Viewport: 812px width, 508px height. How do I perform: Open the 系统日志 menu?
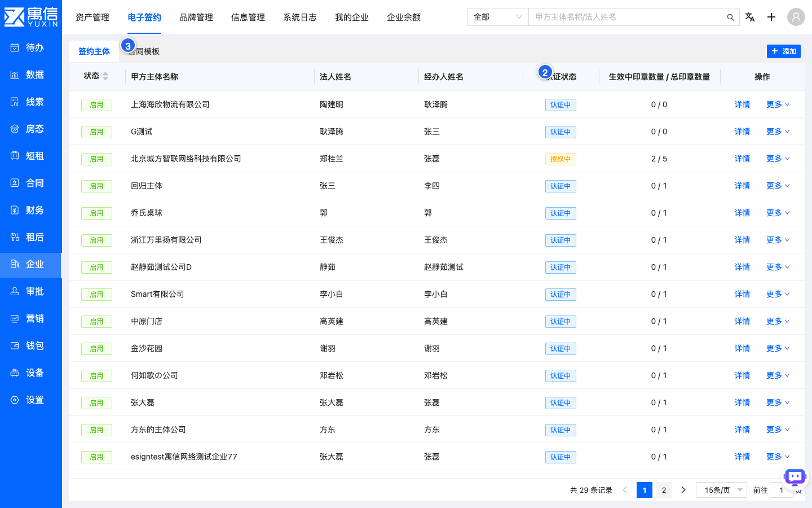click(x=300, y=17)
